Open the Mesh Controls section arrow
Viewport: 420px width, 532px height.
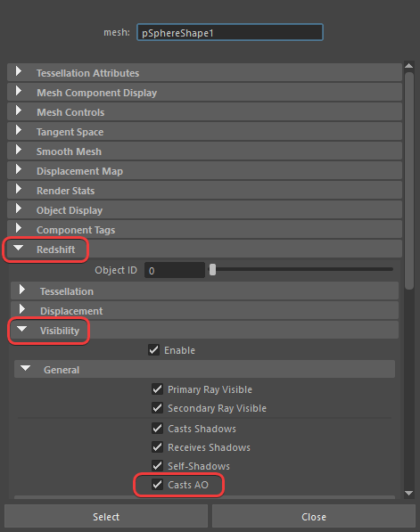click(19, 111)
